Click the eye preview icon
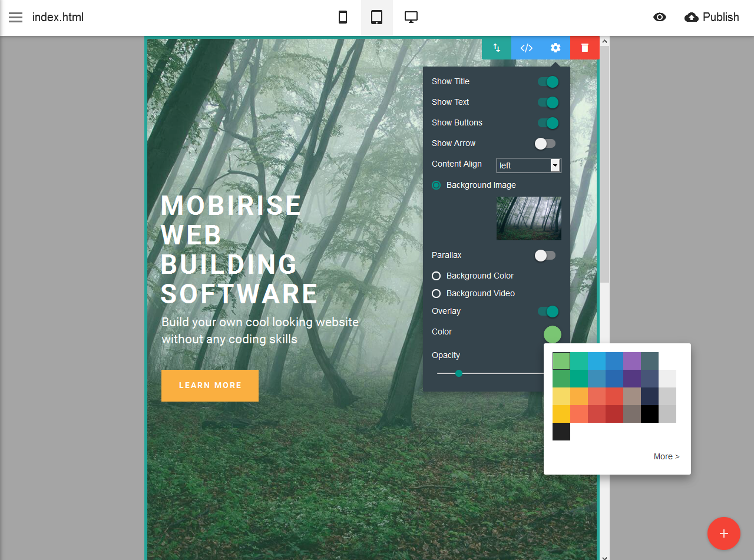 click(x=660, y=17)
